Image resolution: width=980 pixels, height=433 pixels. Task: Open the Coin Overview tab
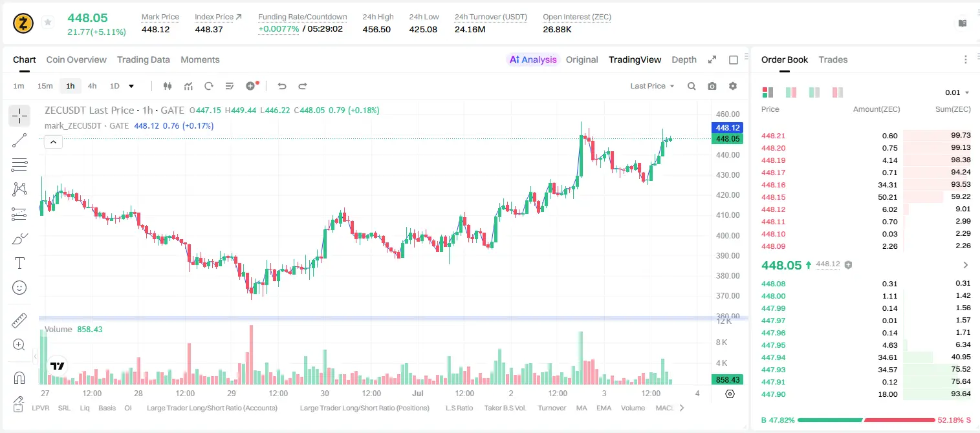pos(76,59)
